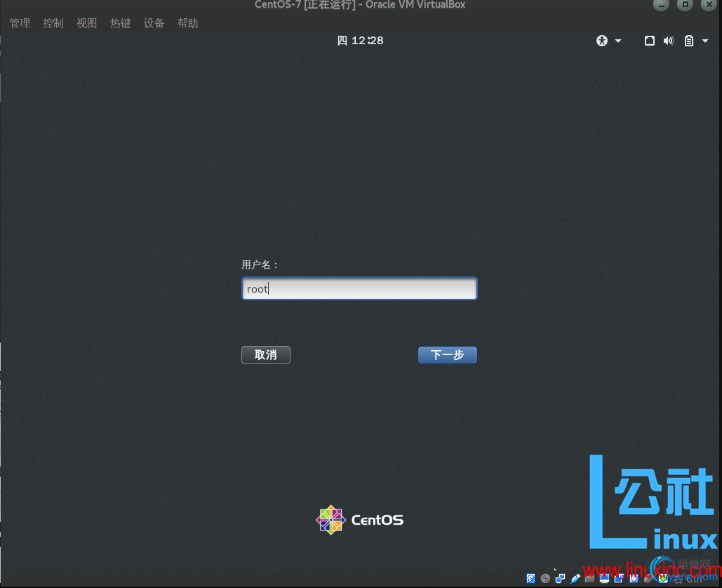722x588 pixels.
Task: Open the 热键 menu
Action: point(120,23)
